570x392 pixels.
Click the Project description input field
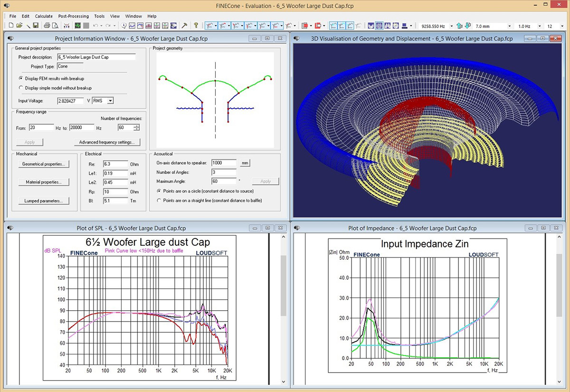tap(95, 57)
